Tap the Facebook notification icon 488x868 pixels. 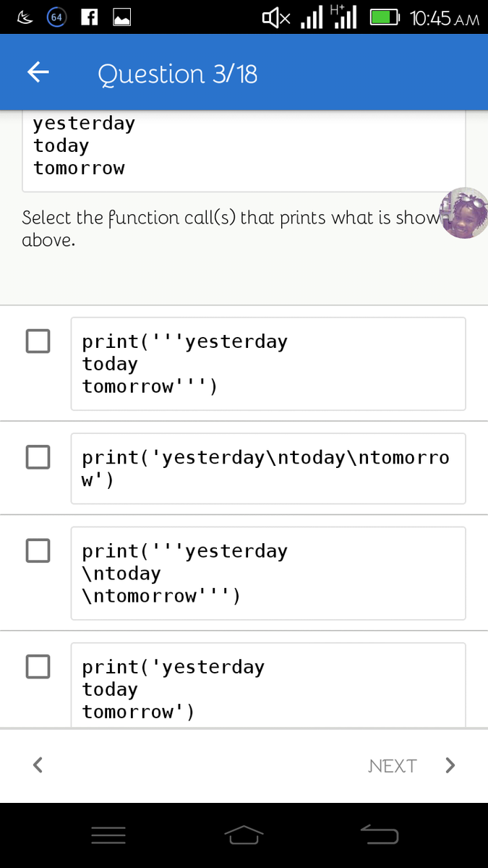(90, 17)
